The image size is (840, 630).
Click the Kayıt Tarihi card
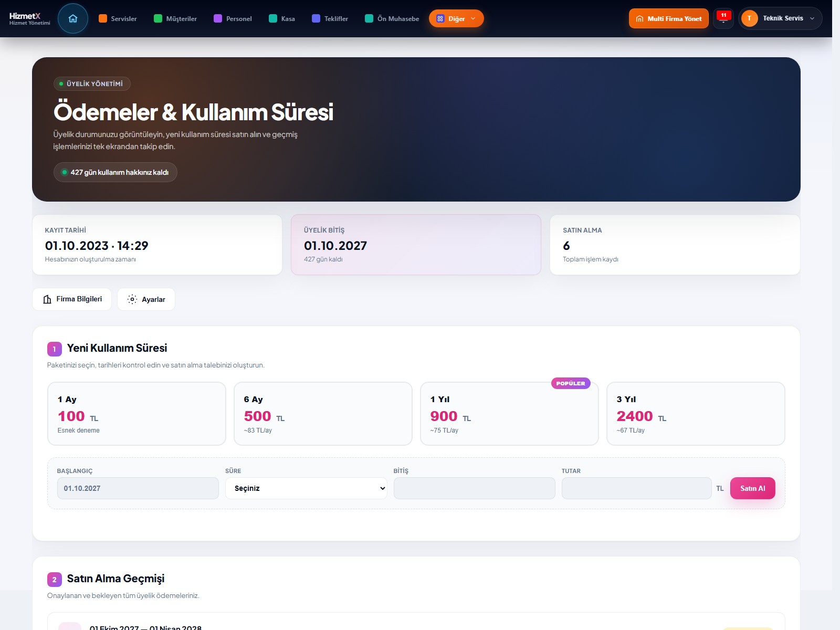tap(157, 245)
